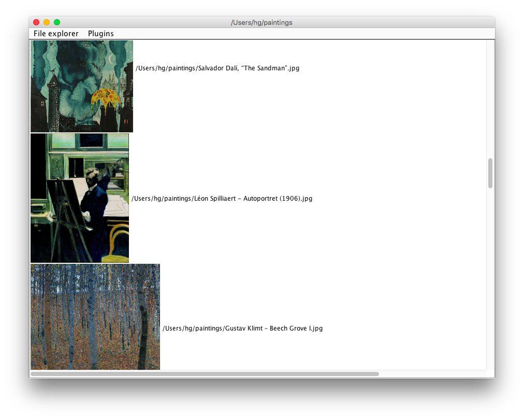Click the Gustav Klimt Beech Grove I.jpg path

[x=243, y=328]
